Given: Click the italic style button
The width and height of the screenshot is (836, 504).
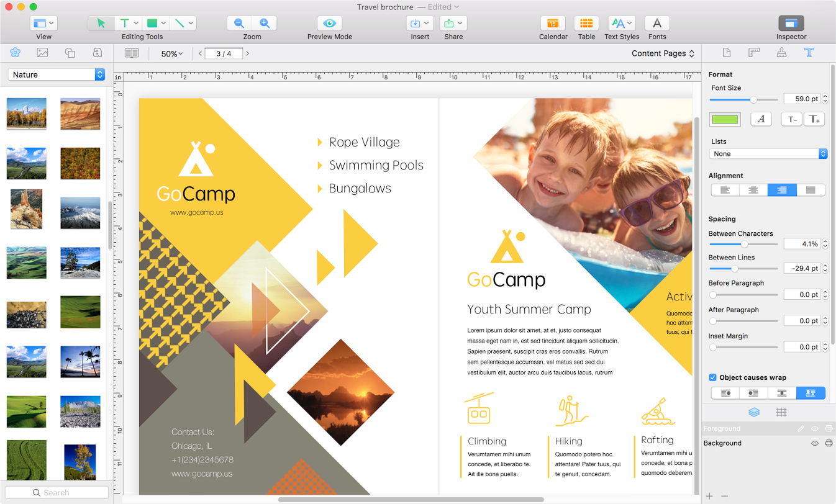Looking at the screenshot, I should [761, 119].
